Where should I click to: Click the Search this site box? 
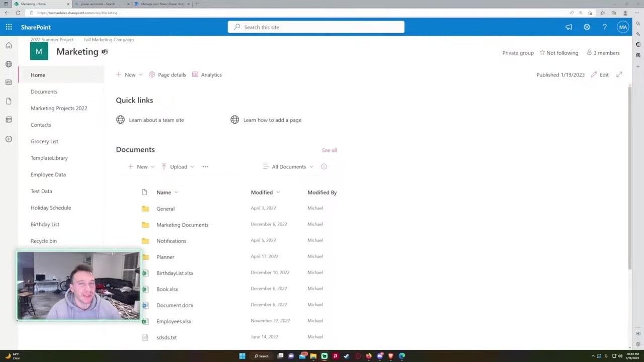pos(316,27)
